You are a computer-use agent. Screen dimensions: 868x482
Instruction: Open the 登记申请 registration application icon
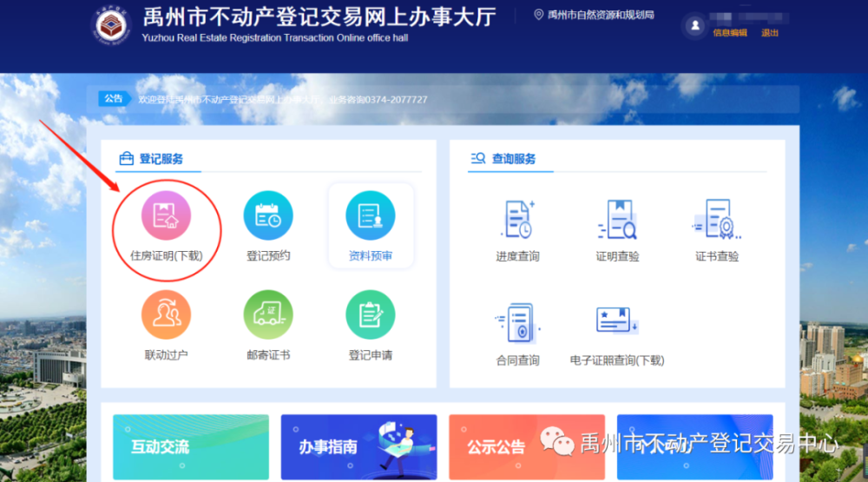371,314
